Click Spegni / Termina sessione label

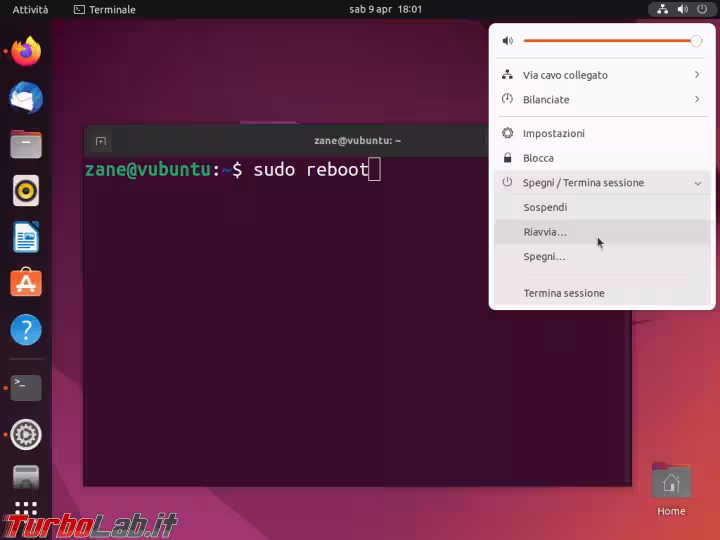click(583, 183)
